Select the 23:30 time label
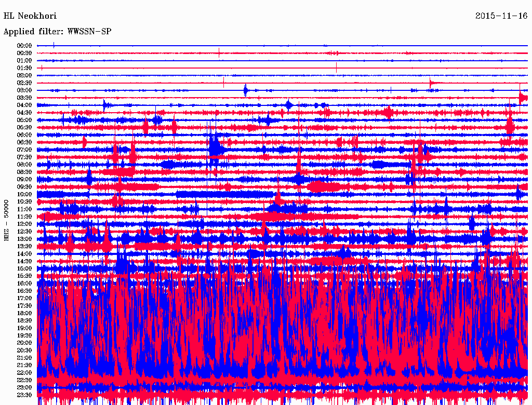Image resolution: width=532 pixels, height=405 pixels. tap(24, 395)
